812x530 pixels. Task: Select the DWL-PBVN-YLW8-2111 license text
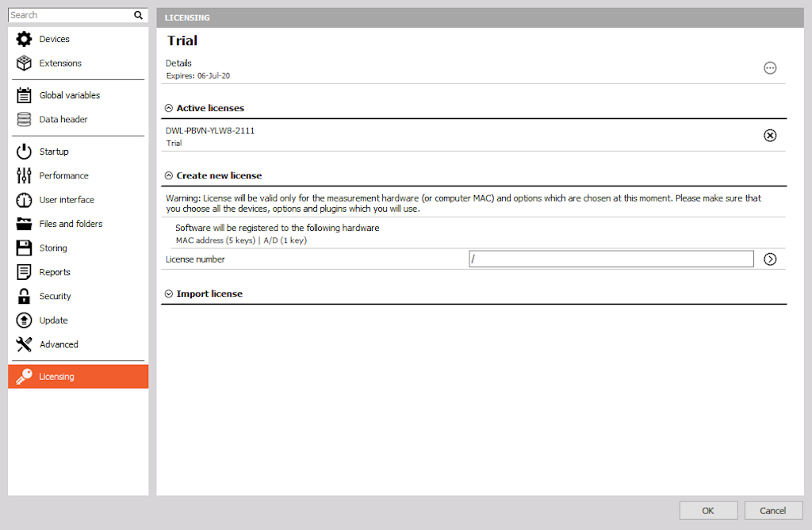(x=210, y=131)
